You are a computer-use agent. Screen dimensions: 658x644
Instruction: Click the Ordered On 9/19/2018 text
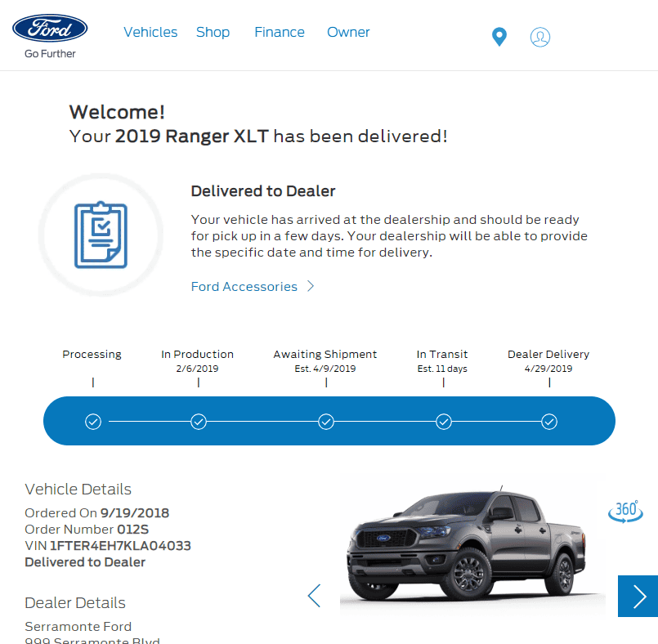point(97,513)
